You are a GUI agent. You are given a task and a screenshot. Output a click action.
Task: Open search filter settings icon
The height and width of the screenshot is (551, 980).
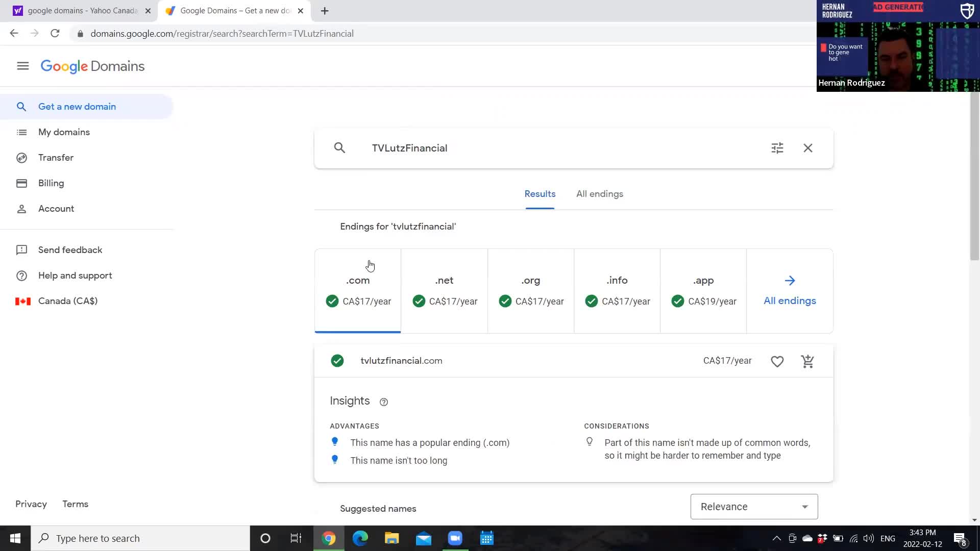(x=777, y=148)
